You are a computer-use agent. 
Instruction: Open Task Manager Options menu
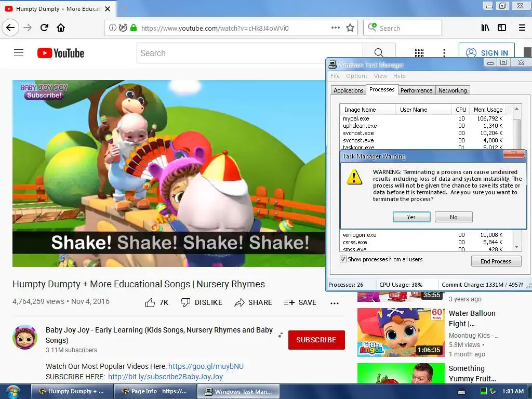(357, 76)
